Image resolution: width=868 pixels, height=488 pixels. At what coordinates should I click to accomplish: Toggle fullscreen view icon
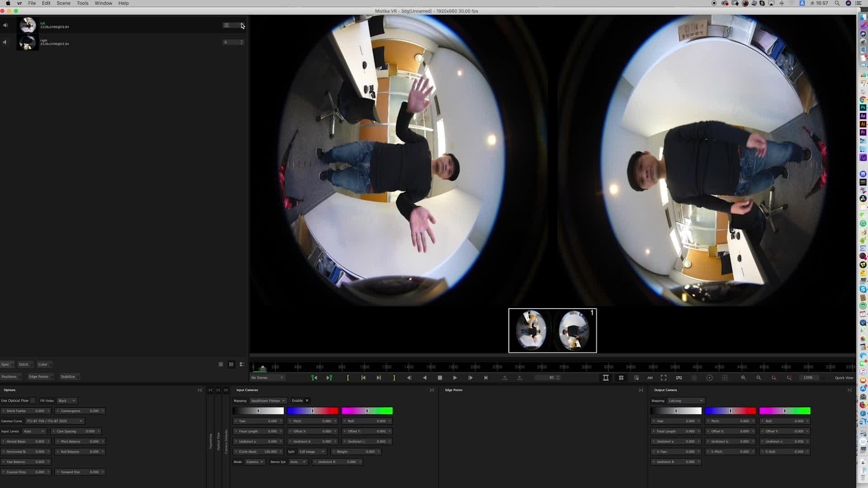664,378
